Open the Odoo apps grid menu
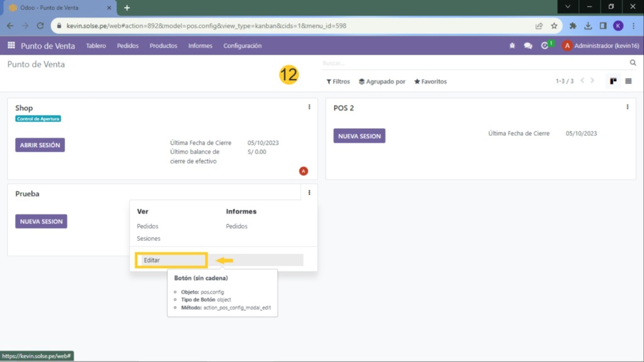 [11, 46]
